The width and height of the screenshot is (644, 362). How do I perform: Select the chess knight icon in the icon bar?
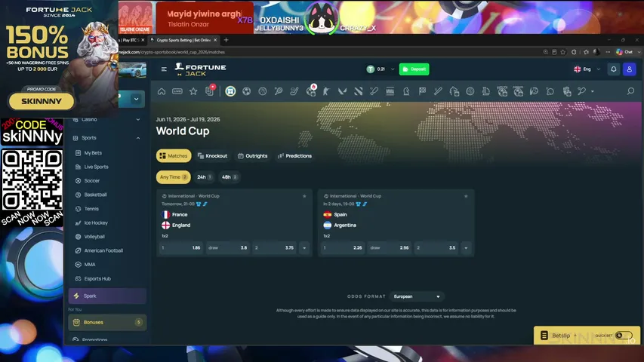(406, 91)
